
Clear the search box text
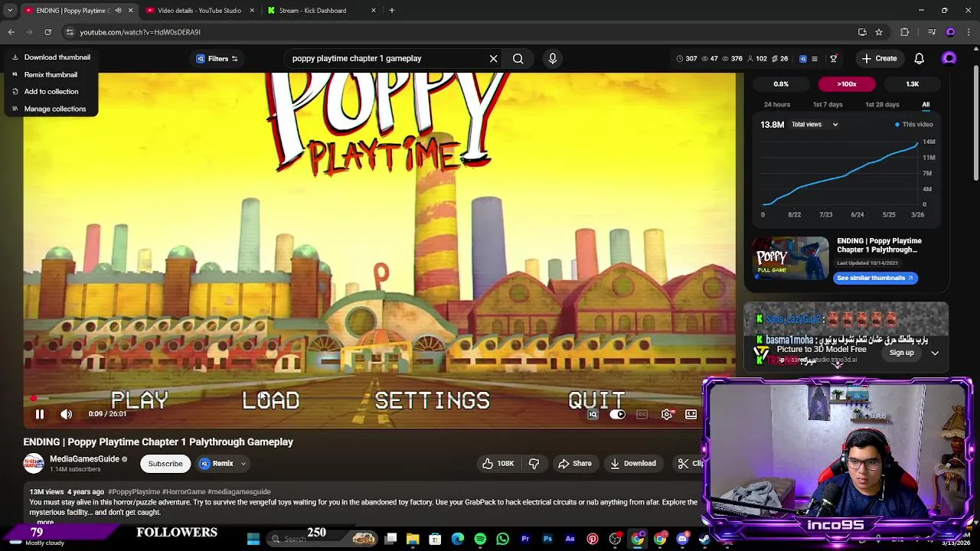point(493,58)
